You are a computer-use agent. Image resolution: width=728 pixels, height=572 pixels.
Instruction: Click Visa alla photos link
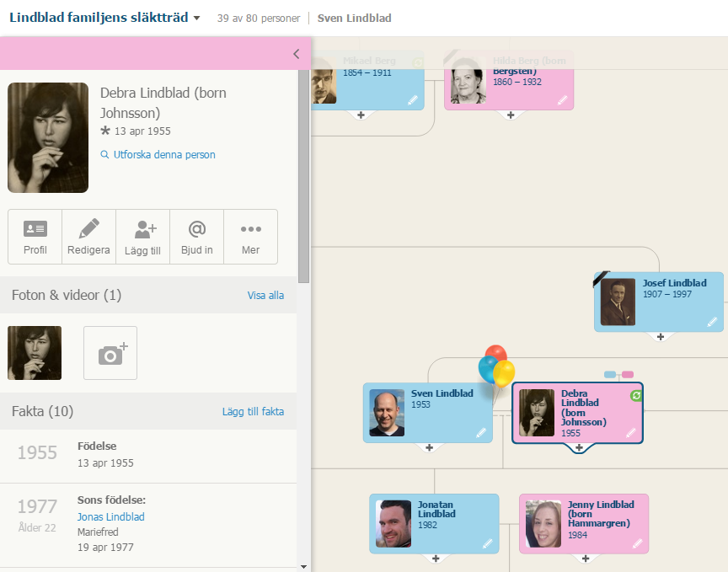click(x=265, y=296)
